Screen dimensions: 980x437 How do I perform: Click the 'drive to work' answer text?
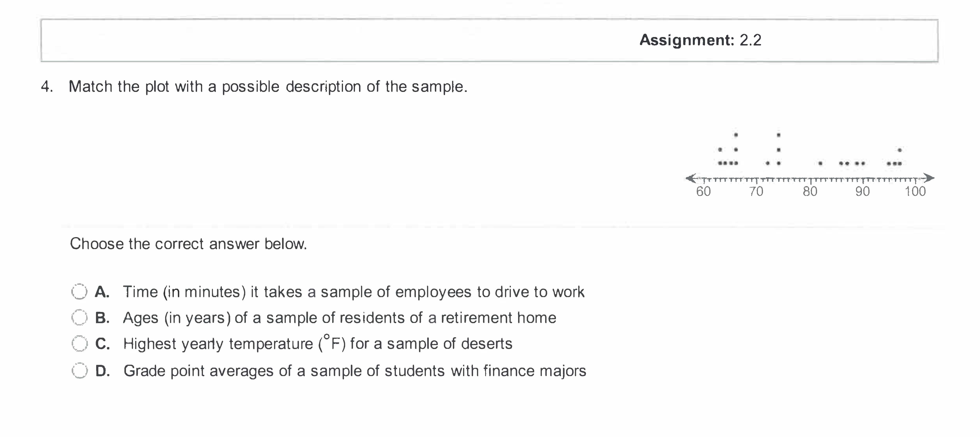coord(353,292)
